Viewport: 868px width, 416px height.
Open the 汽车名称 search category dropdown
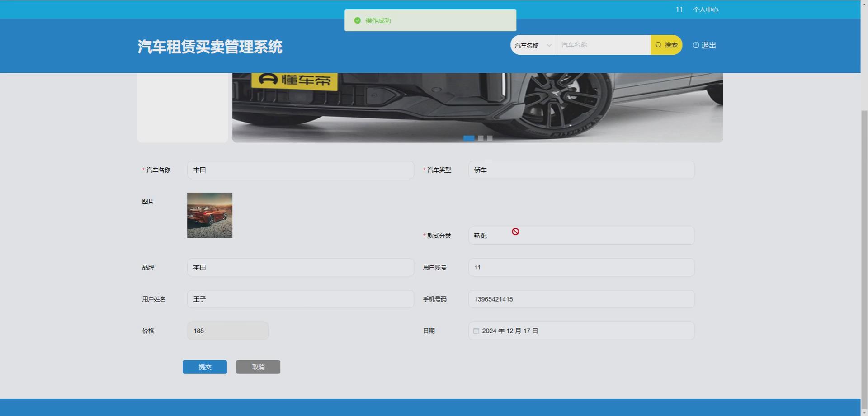(x=533, y=45)
